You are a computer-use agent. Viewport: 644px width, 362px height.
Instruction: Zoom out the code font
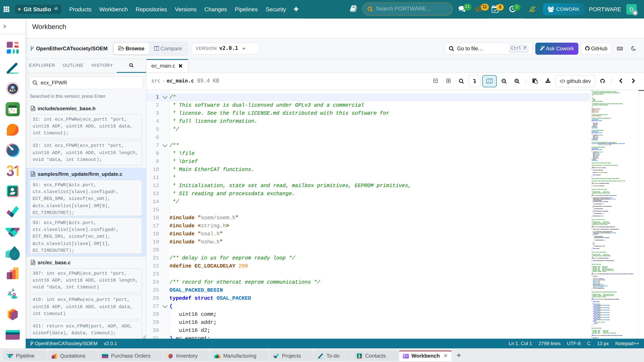(x=504, y=81)
